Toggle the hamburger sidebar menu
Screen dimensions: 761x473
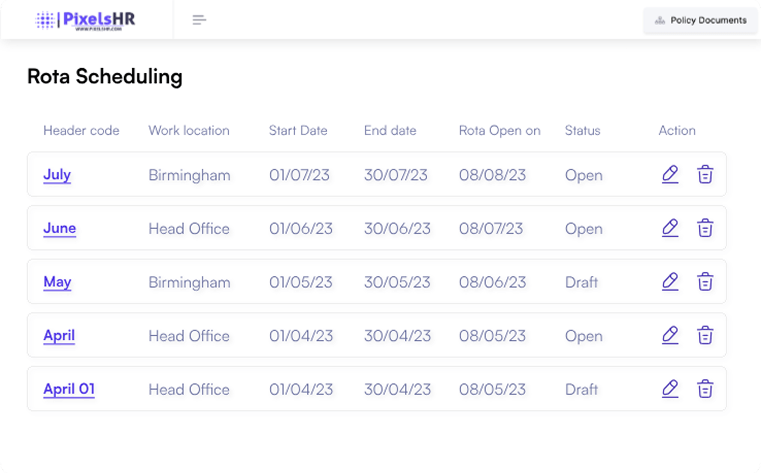[x=199, y=20]
